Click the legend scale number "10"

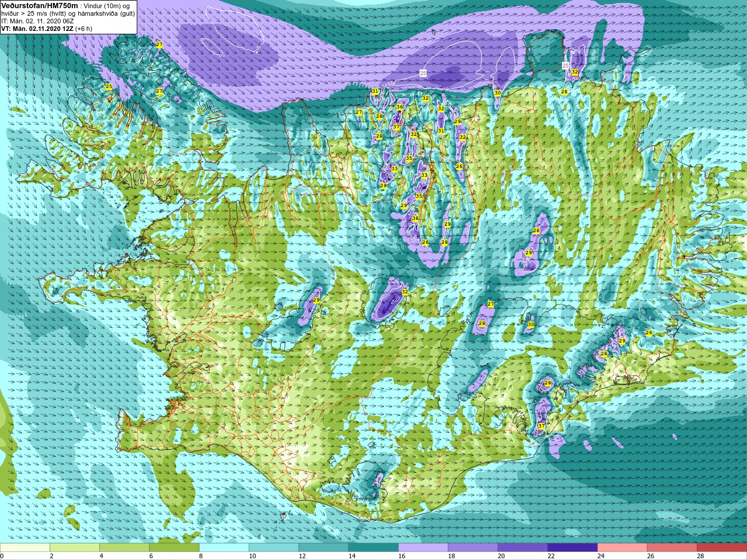[253, 556]
